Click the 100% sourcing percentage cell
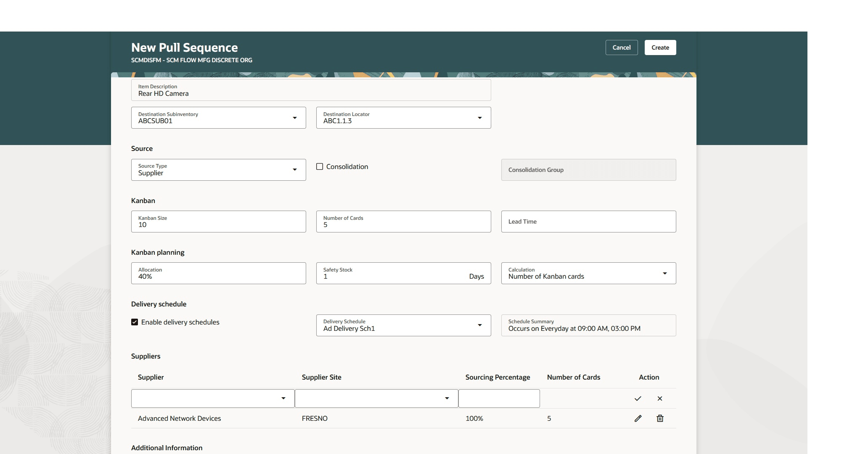This screenshot has width=868, height=454. click(474, 418)
